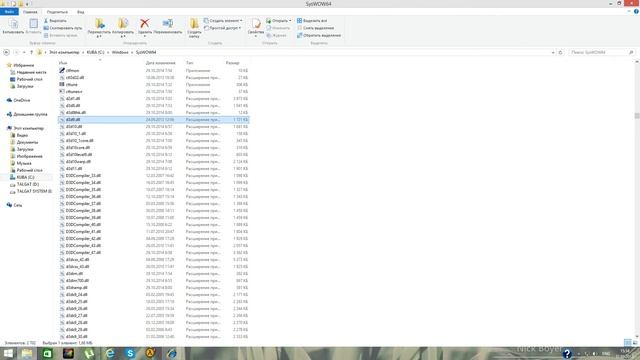Click the first Internet Explorer taskbar icon
Screen dimensions: 640x360
click(x=110, y=353)
